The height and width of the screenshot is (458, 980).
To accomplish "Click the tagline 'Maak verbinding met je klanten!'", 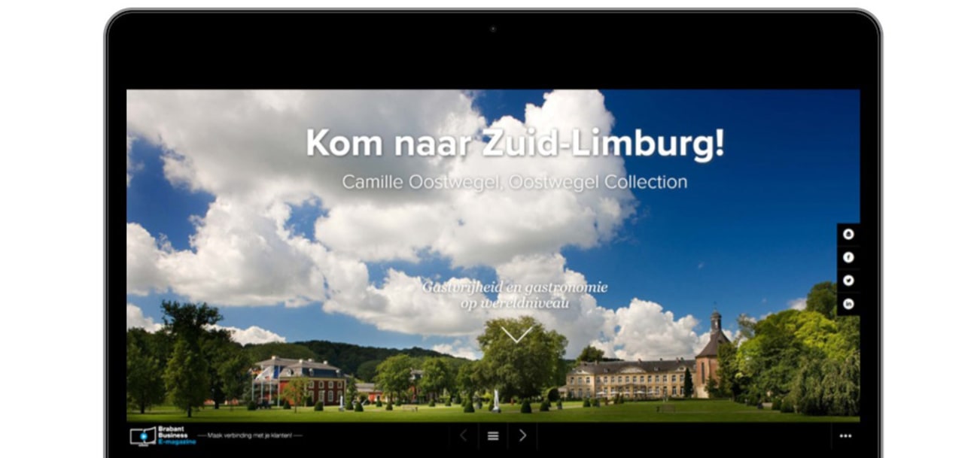I will [x=249, y=435].
